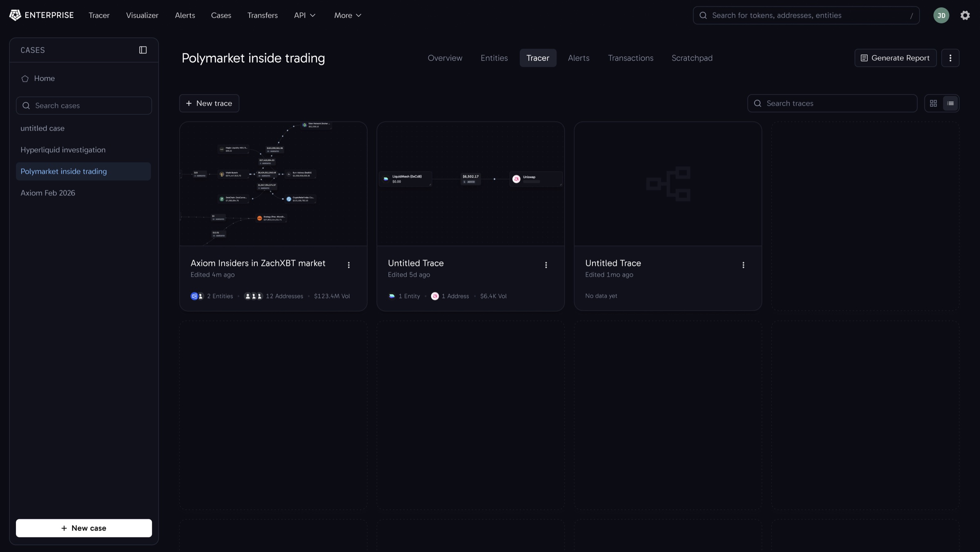This screenshot has width=980, height=552.
Task: Open kebab menu on Untitled Trace edited 1mo ago
Action: click(x=743, y=265)
